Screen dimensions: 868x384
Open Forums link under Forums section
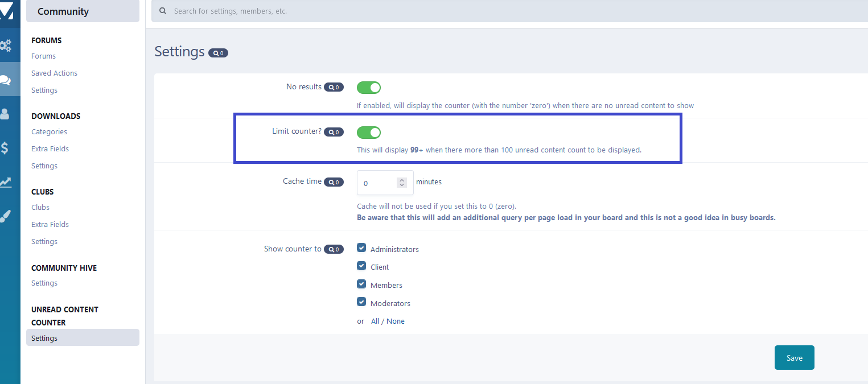(43, 56)
